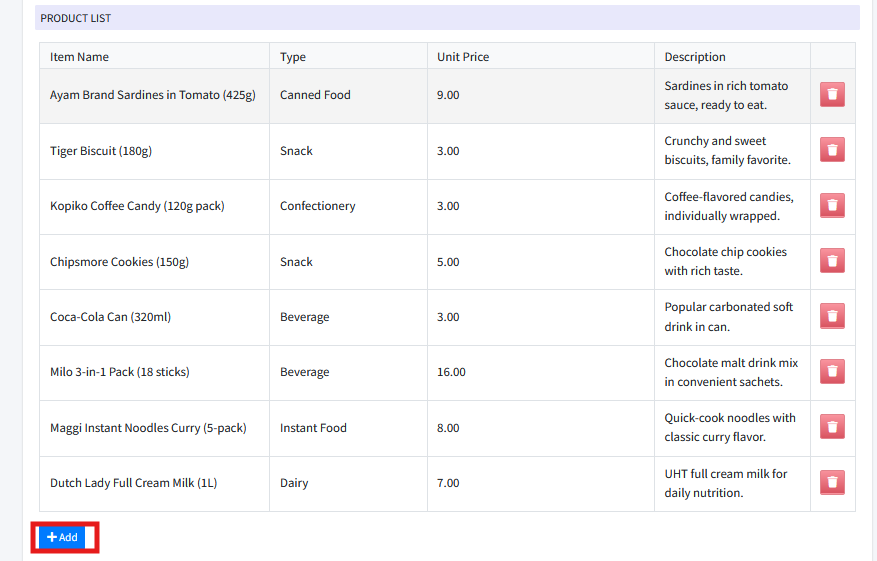Delete Maggi Instant Noodles Curry item

[832, 428]
